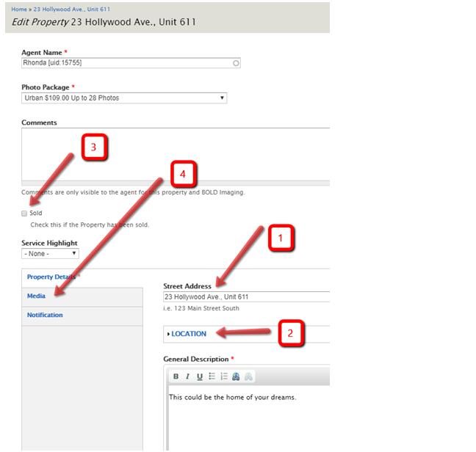The height and width of the screenshot is (452, 476).
Task: Toggle Italic formatting in the description editor
Action: [187, 376]
